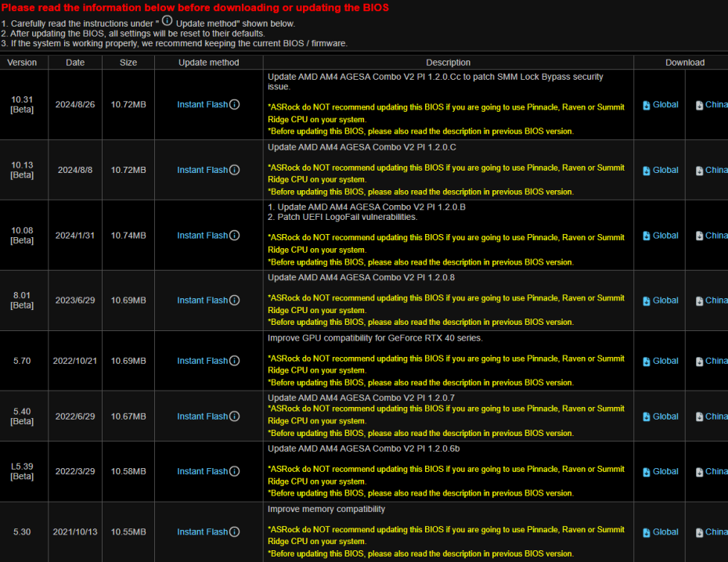This screenshot has height=562, width=728.
Task: Click info icon next to Instant Flash for version 10.08
Action: click(x=235, y=236)
